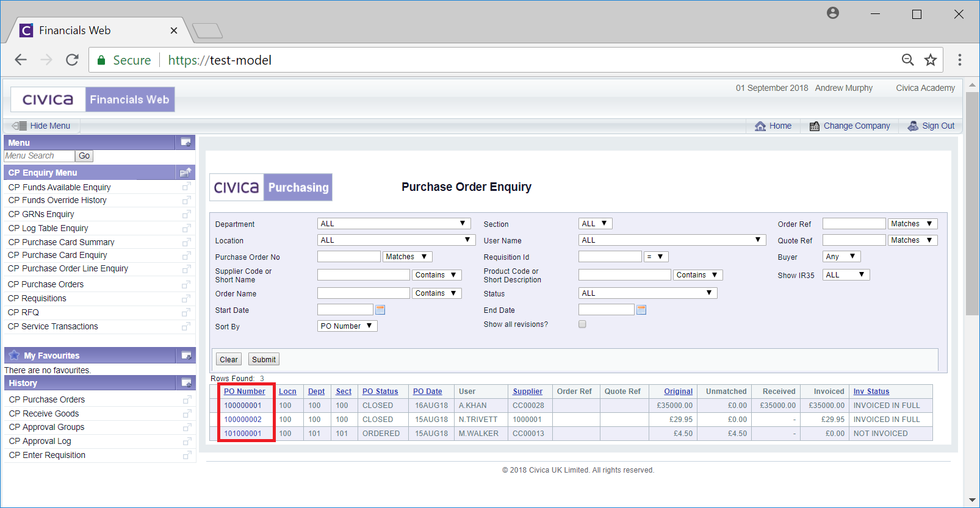This screenshot has height=508, width=980.
Task: Toggle Show all revisions checkbox
Action: coord(582,324)
